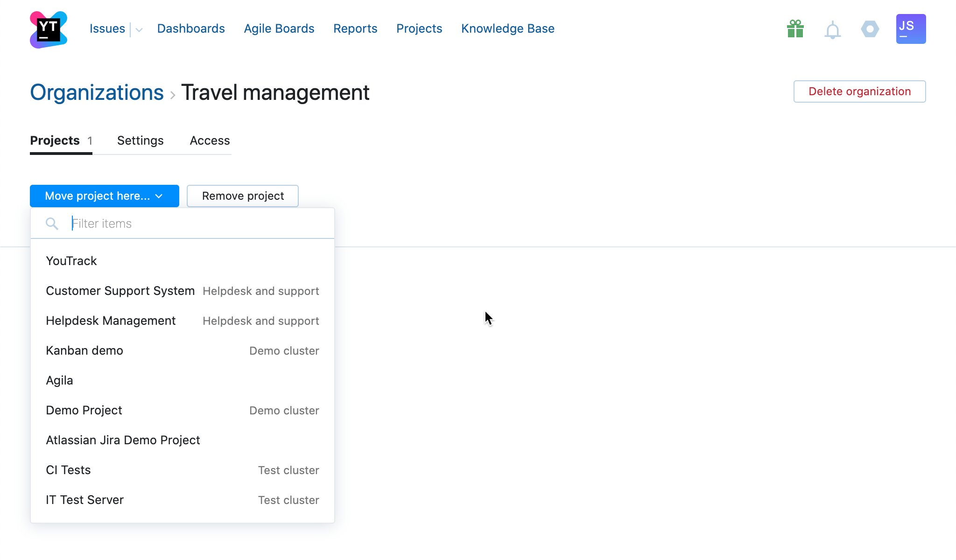Click the search magnifier in filter field
This screenshot has height=560, width=956.
point(52,223)
